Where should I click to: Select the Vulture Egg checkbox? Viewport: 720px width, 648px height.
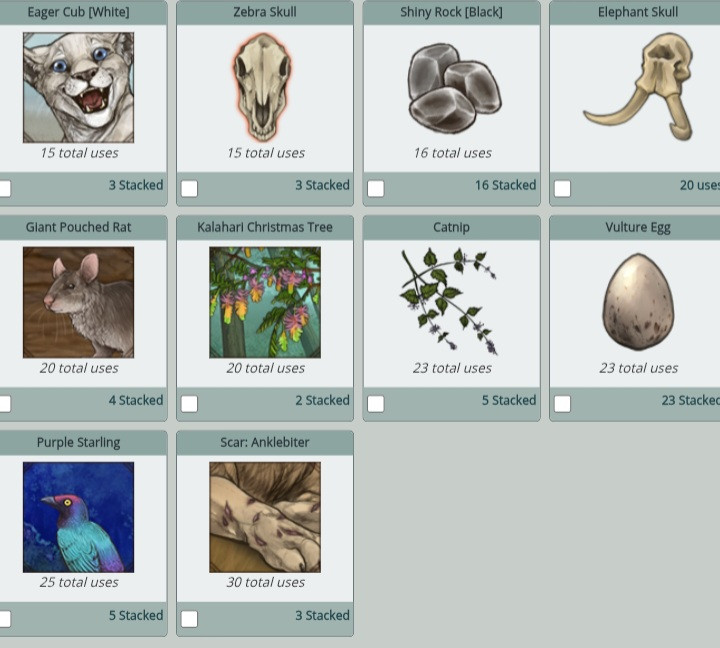[562, 404]
